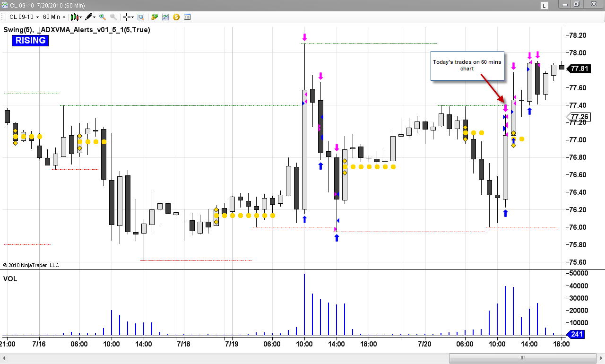
Task: Select the 77.26 price marker
Action: [578, 117]
